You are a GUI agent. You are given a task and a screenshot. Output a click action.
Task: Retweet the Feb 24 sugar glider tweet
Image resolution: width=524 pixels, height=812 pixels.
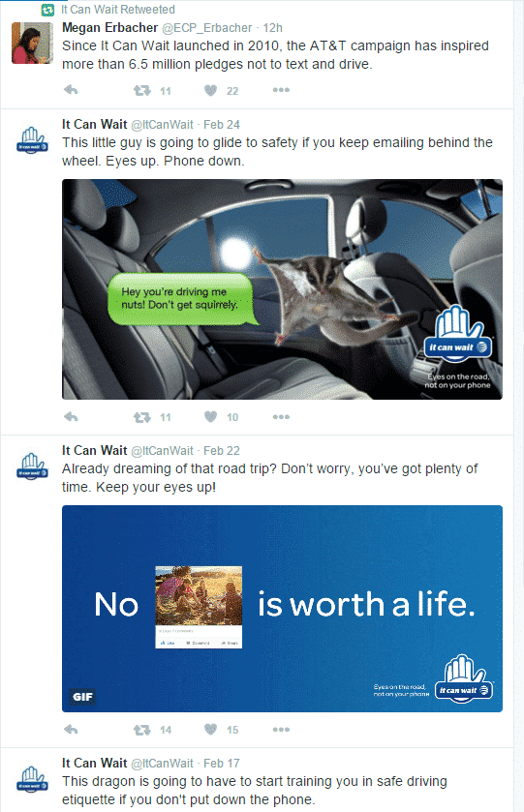tap(142, 417)
